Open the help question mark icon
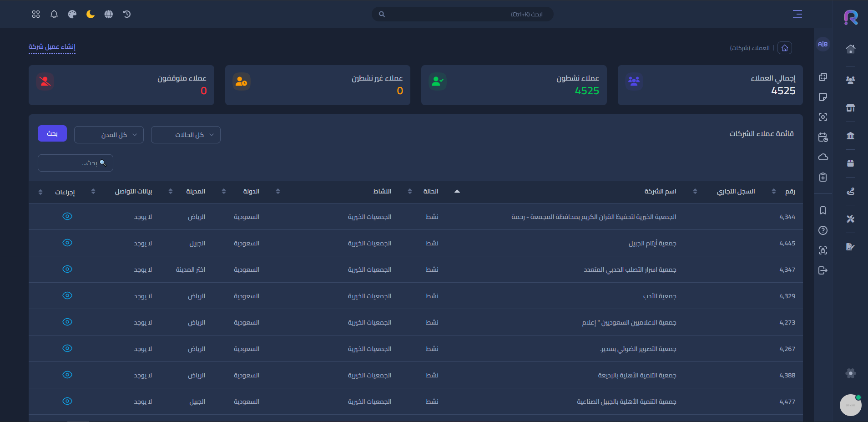The image size is (868, 422). click(823, 230)
